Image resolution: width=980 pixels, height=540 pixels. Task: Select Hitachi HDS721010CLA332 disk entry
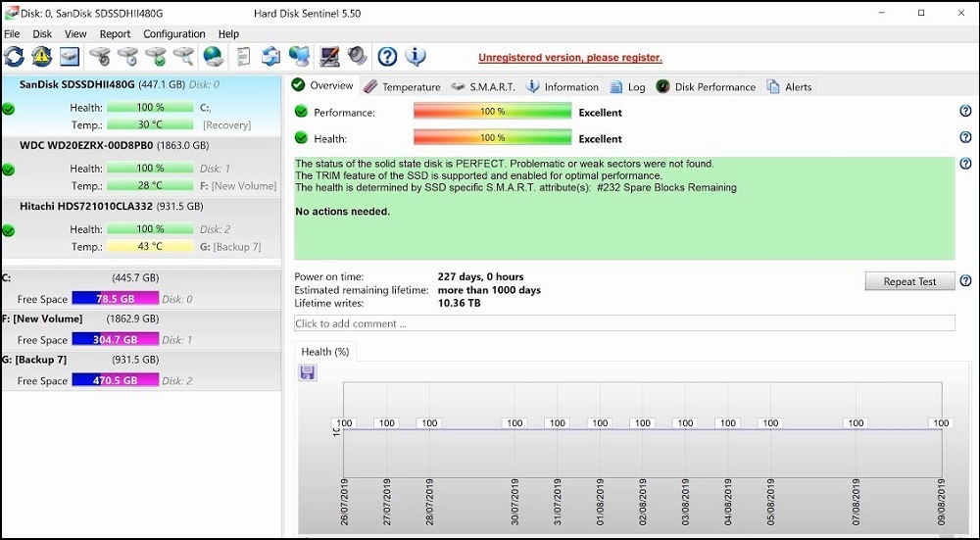141,226
